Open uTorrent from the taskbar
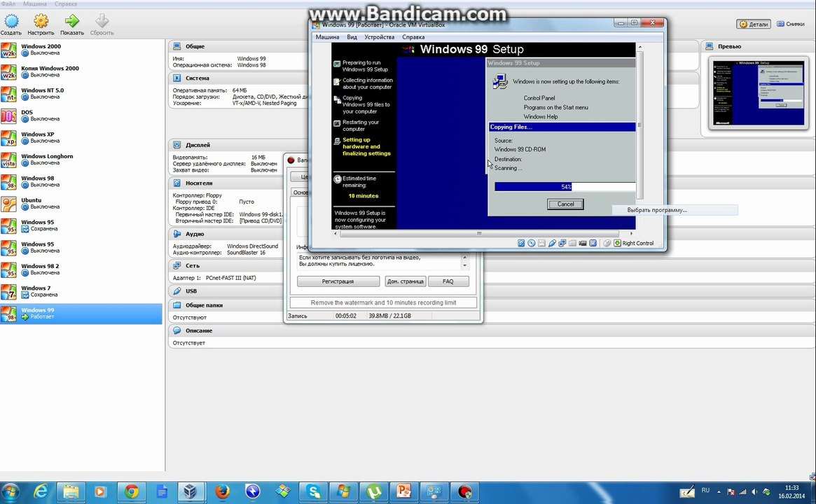The width and height of the screenshot is (816, 504). [374, 491]
